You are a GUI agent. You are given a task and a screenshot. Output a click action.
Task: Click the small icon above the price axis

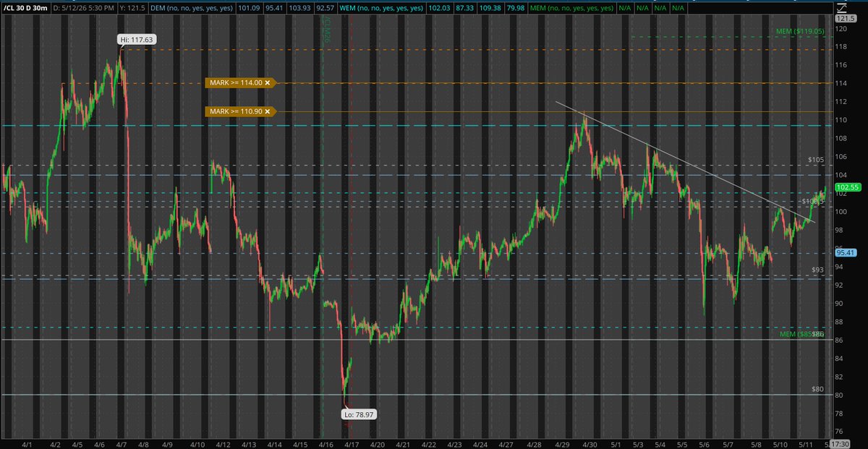[x=841, y=7]
